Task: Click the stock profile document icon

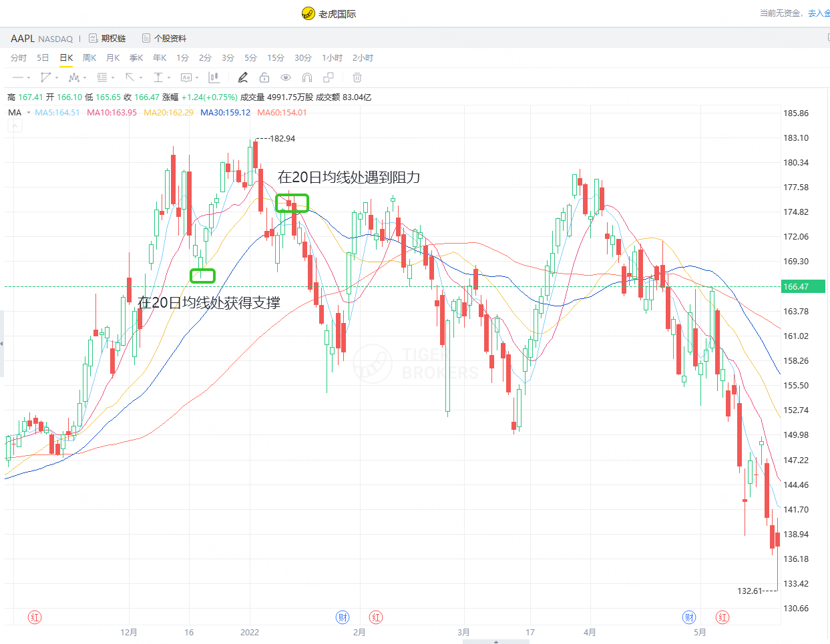Action: click(146, 38)
